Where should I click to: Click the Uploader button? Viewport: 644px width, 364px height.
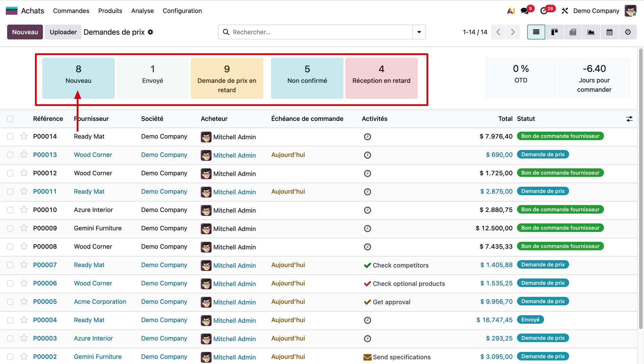pyautogui.click(x=63, y=32)
